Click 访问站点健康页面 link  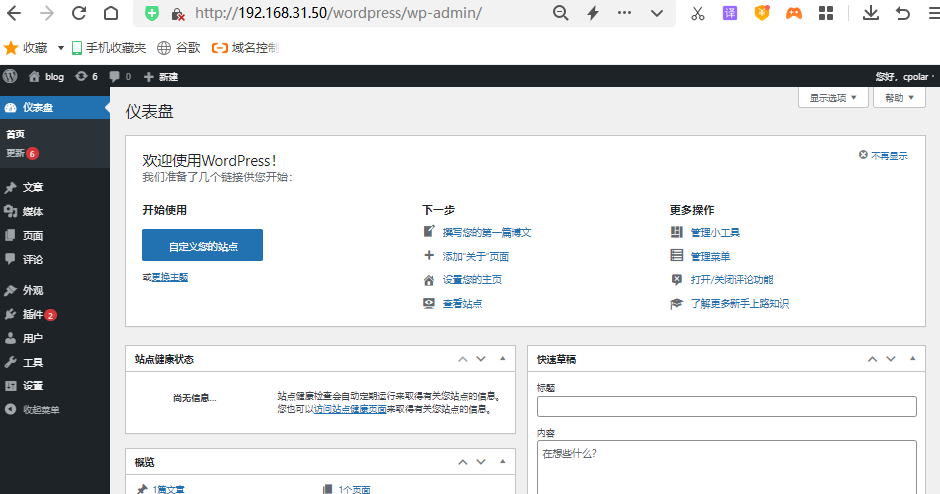[x=350, y=409]
